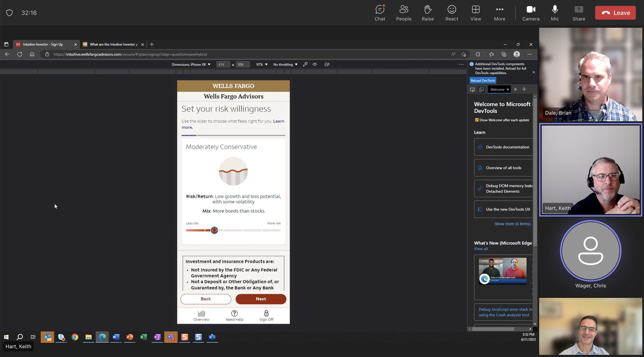Open the browser home page

[32, 54]
